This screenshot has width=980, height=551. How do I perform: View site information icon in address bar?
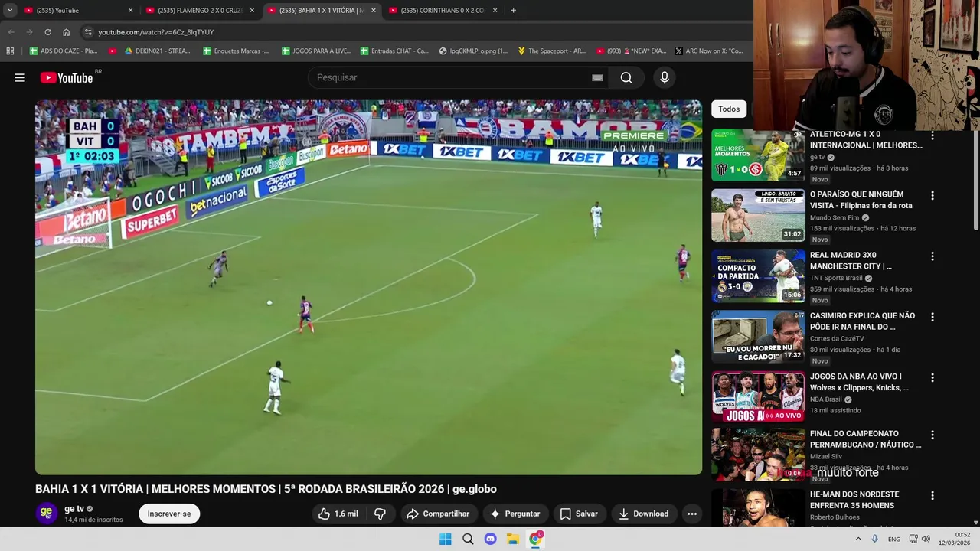click(x=88, y=32)
